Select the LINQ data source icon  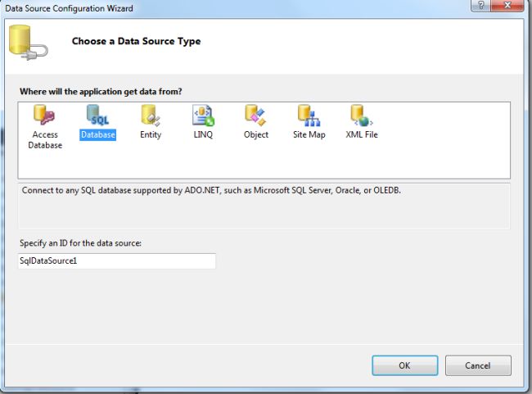[x=202, y=115]
